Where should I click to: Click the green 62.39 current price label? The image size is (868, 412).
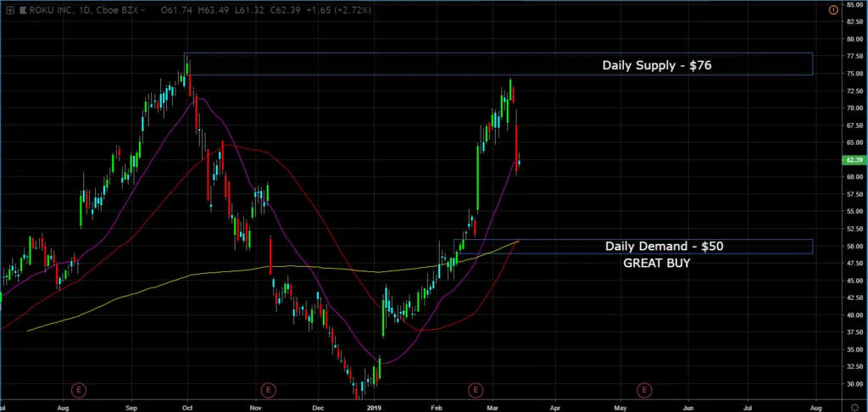pos(854,160)
